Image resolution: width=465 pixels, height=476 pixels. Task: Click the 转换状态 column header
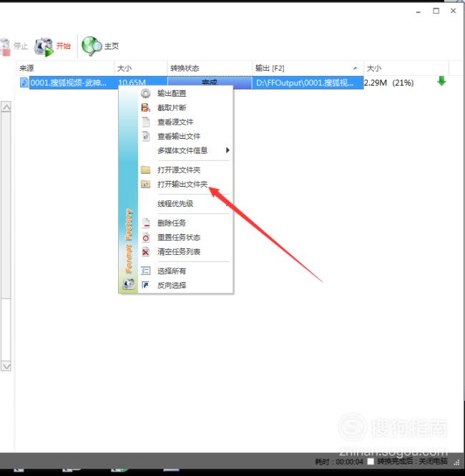pyautogui.click(x=210, y=68)
